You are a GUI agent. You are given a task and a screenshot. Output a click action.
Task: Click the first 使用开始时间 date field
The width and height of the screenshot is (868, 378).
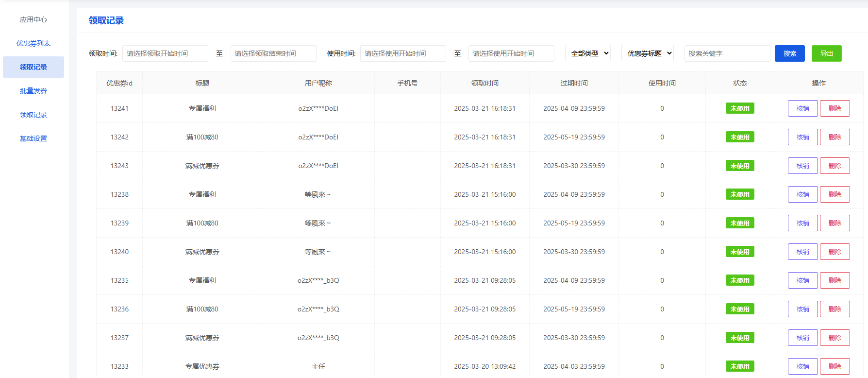coord(402,53)
